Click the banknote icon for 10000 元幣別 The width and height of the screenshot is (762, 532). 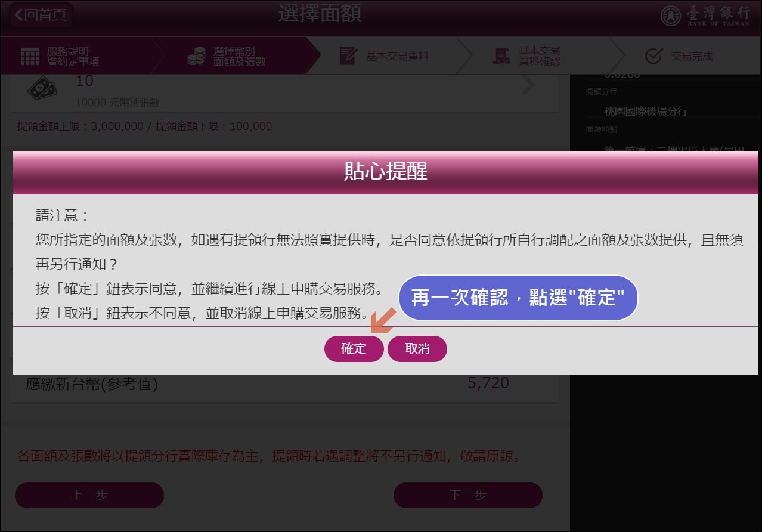coord(42,88)
